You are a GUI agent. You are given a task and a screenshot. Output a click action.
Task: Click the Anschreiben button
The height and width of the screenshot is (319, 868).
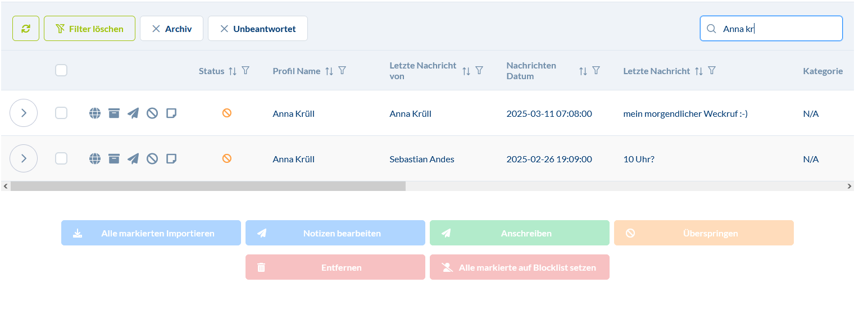(519, 233)
